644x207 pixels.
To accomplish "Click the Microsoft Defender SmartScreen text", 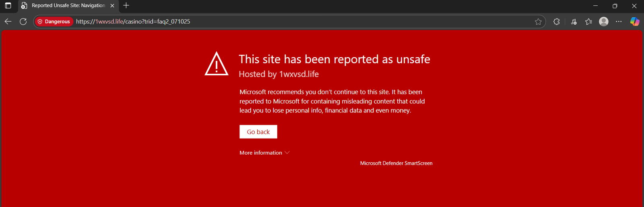I will coord(396,163).
